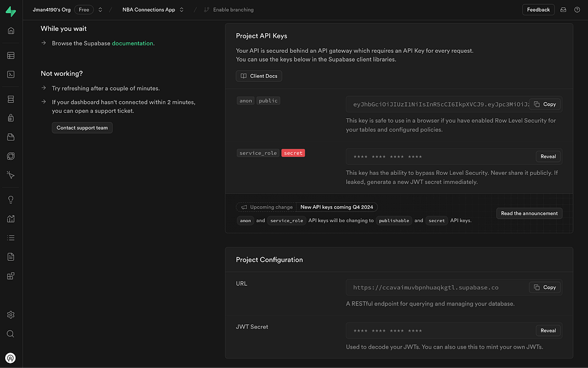Open Client Docs button
This screenshot has height=368, width=588.
[x=259, y=76]
